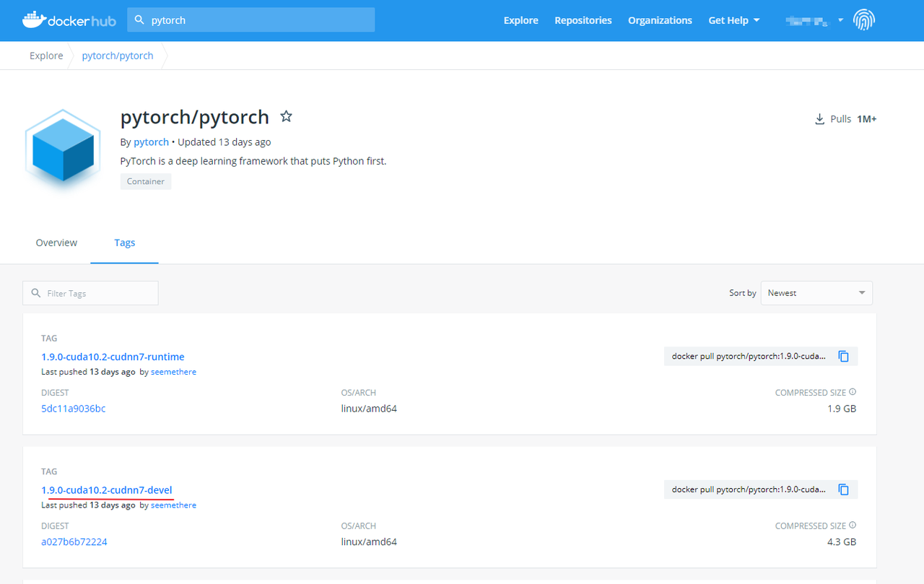
Task: Click linux/amd64 in the devel tag row
Action: point(369,541)
